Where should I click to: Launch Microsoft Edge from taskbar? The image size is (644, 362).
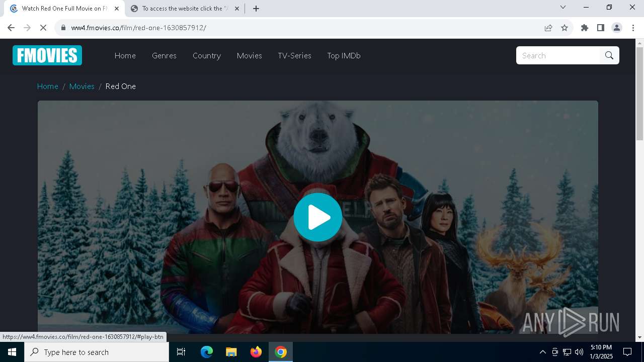207,352
